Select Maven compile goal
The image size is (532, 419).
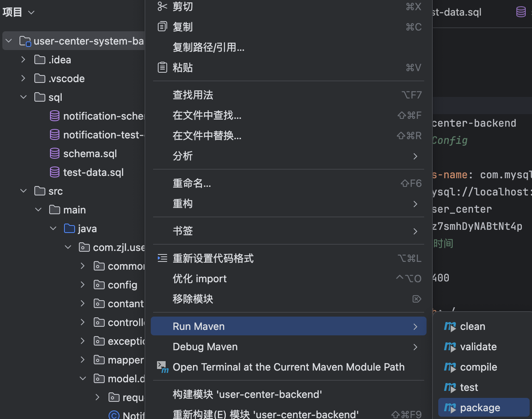pos(478,367)
